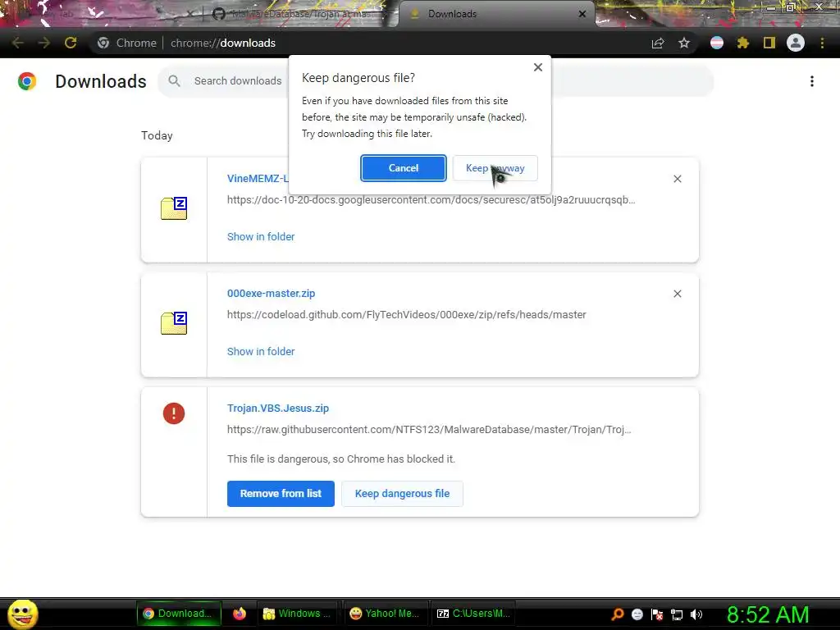
Task: Go forward using the forward arrow
Action: click(x=44, y=43)
